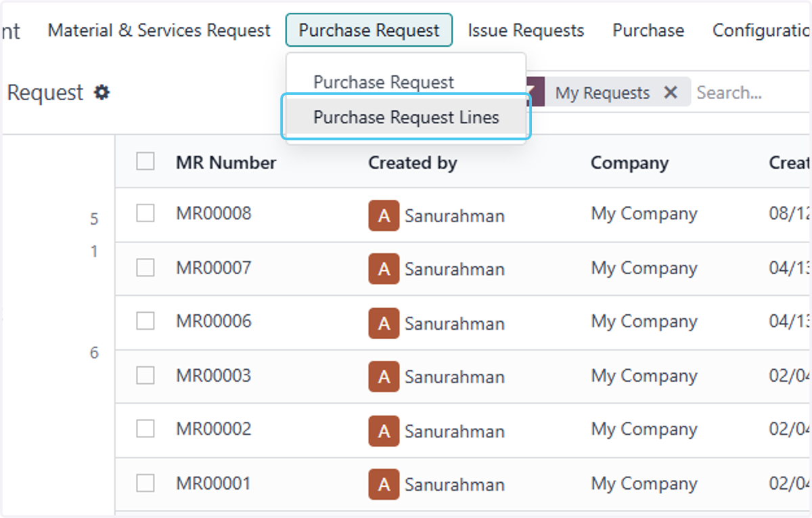
Task: Sort by the MR Number column header
Action: (226, 163)
